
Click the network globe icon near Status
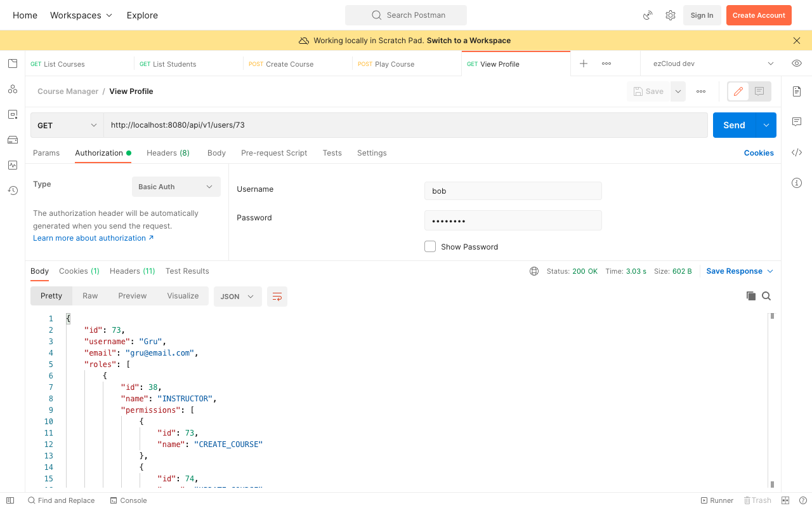(x=534, y=271)
